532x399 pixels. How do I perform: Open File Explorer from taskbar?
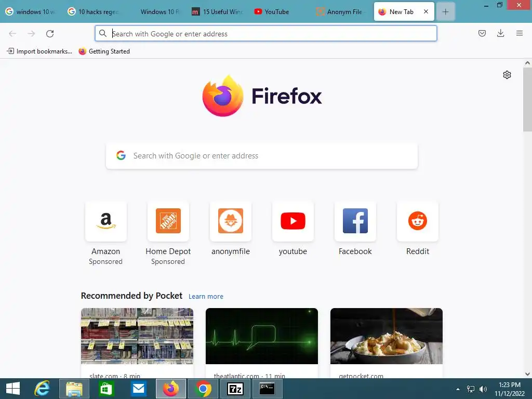pyautogui.click(x=74, y=389)
